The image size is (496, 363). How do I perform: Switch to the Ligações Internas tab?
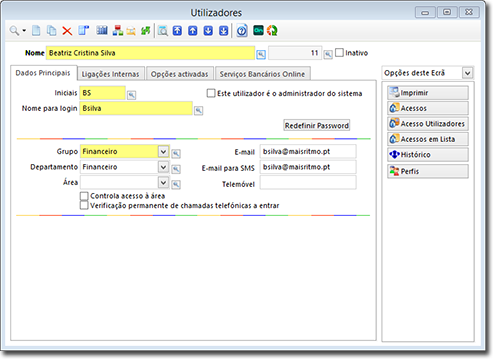coord(110,74)
